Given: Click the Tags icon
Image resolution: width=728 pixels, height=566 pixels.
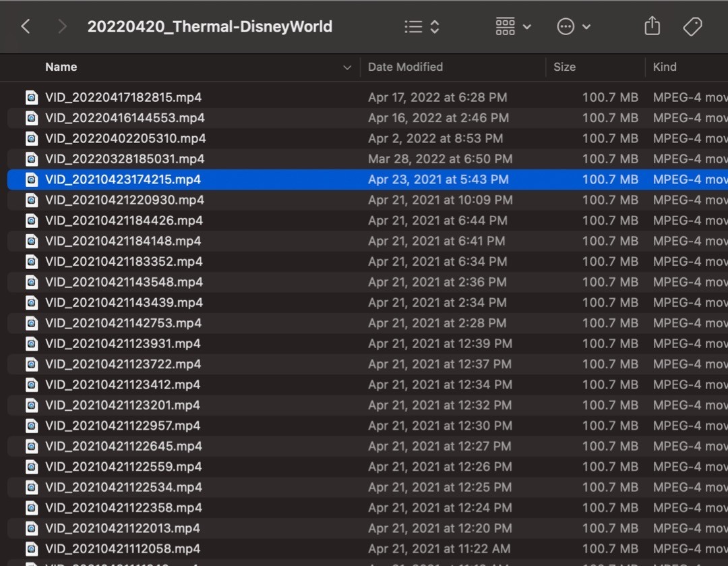Looking at the screenshot, I should pos(692,26).
